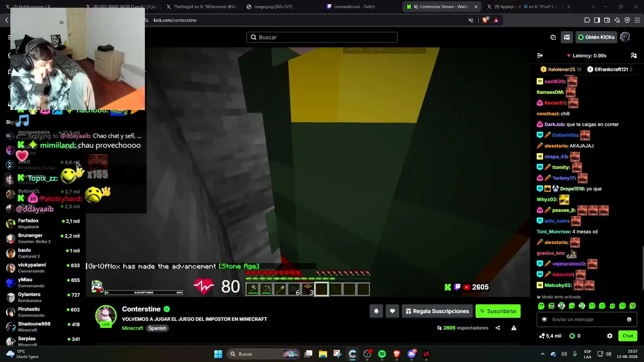Select the Spanish language tag
Screen dimensions: 644x362
pos(157,328)
